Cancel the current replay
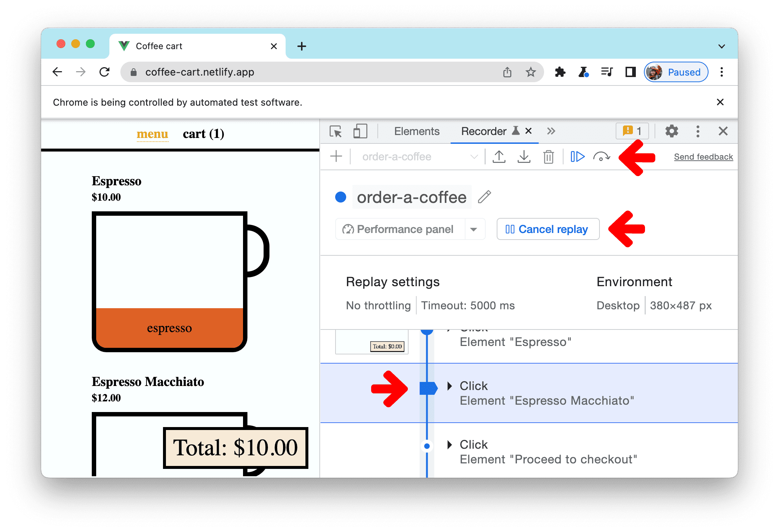Image resolution: width=779 pixels, height=532 pixels. [x=546, y=229]
